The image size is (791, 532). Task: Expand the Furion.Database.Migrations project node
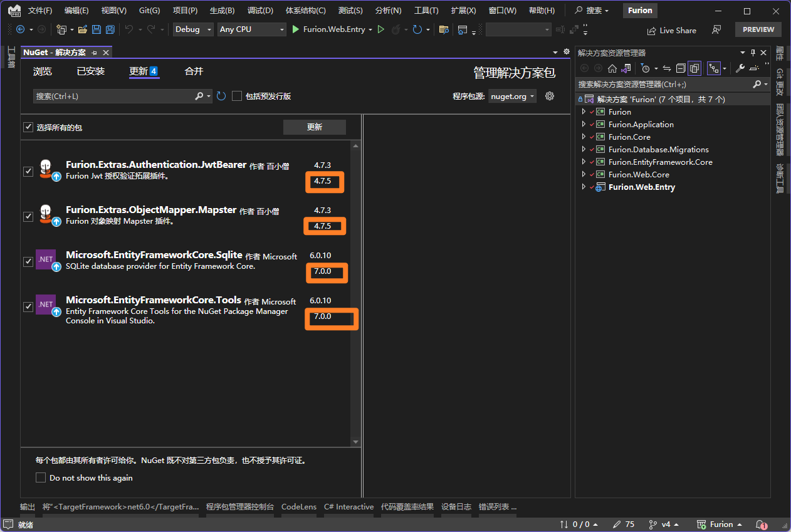pyautogui.click(x=584, y=149)
